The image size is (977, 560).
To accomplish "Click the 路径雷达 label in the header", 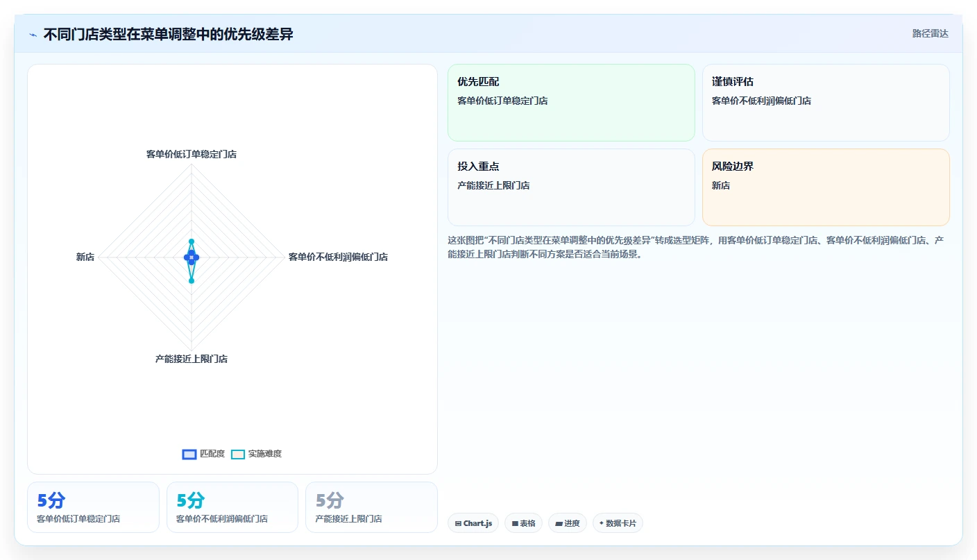I will coord(930,33).
